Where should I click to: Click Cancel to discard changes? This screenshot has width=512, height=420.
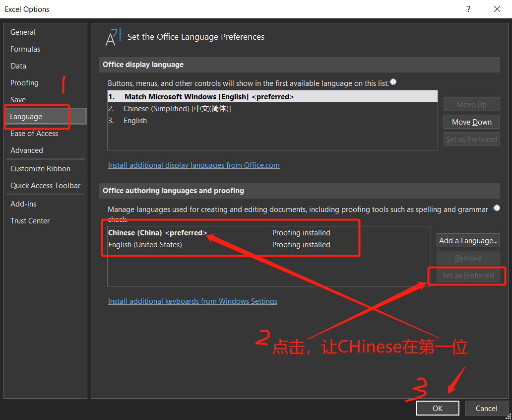pyautogui.click(x=487, y=408)
